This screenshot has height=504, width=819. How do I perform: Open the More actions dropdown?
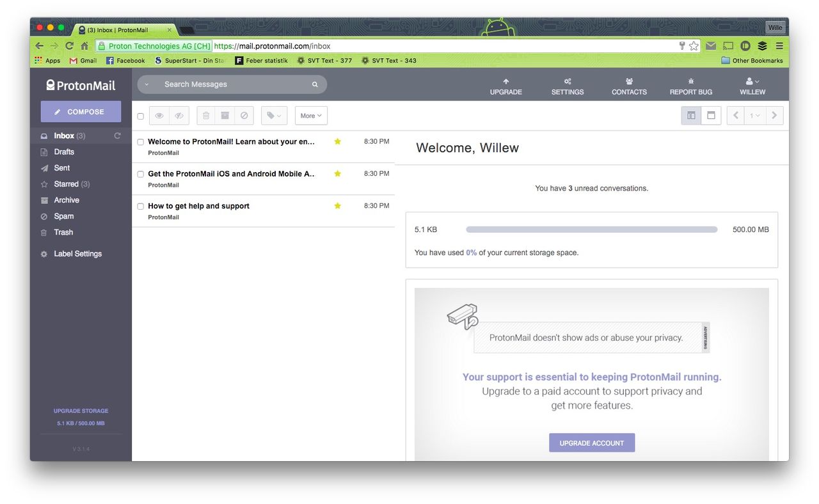click(311, 116)
